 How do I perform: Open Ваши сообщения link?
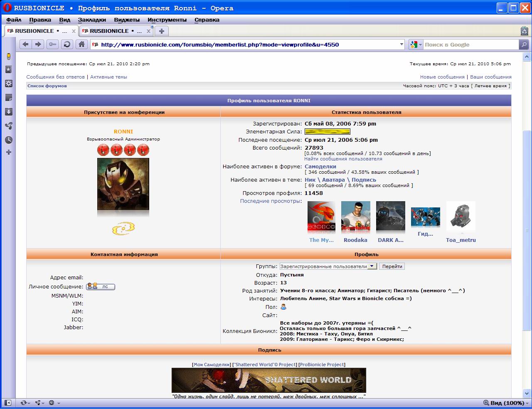(x=491, y=77)
